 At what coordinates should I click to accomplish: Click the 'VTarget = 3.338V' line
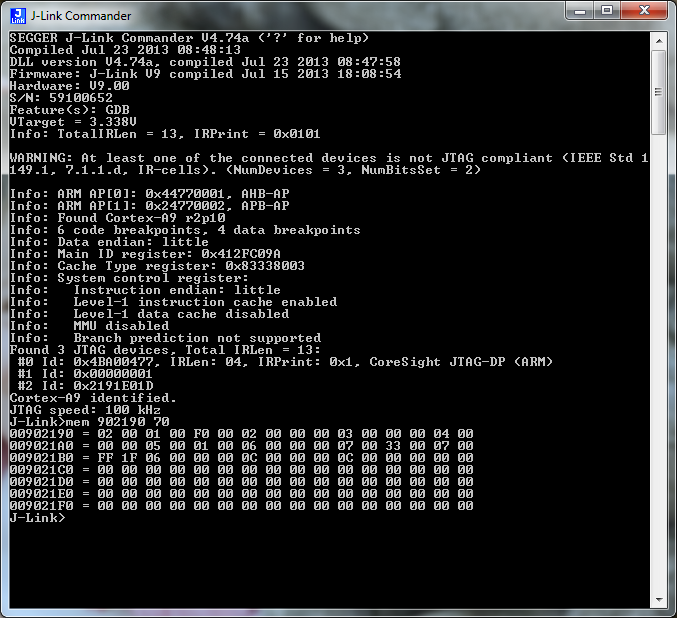[73, 122]
